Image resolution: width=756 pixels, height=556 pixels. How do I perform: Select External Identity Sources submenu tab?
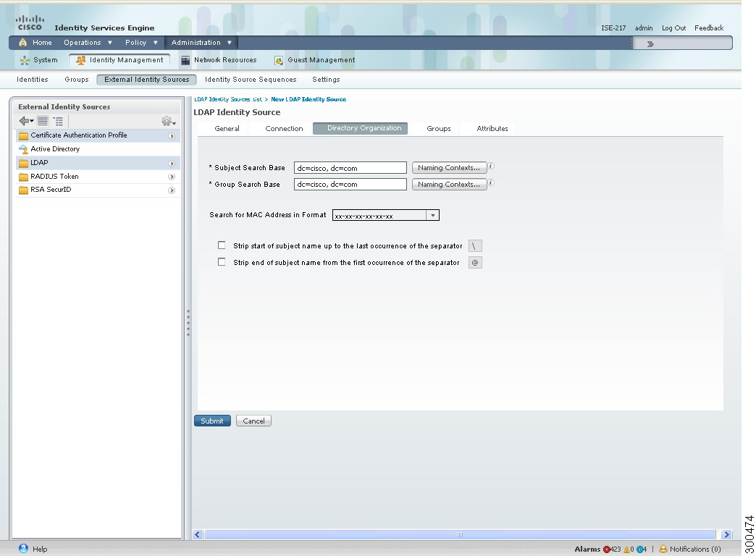point(146,80)
